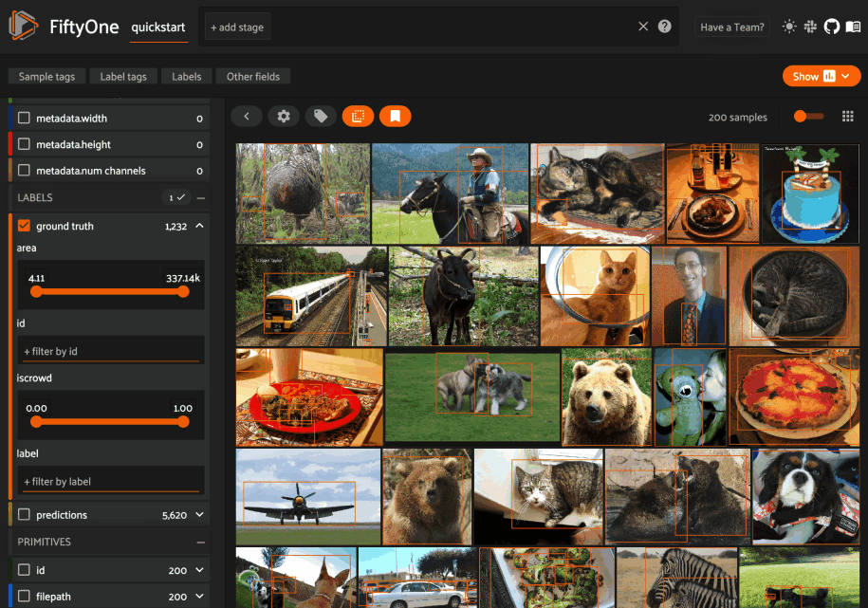Click the labels selected count checkmark
868x608 pixels.
176,197
